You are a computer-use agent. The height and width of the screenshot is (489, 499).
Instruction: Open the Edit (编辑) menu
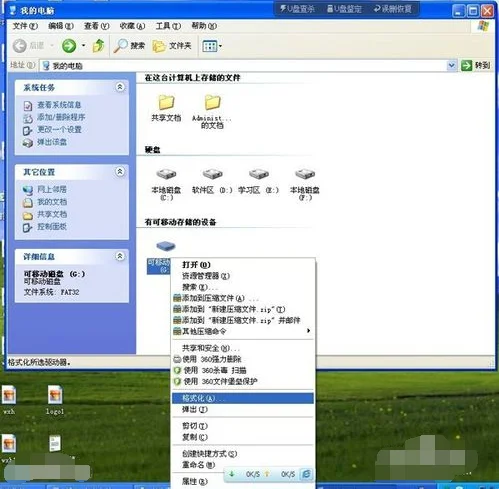pos(61,26)
